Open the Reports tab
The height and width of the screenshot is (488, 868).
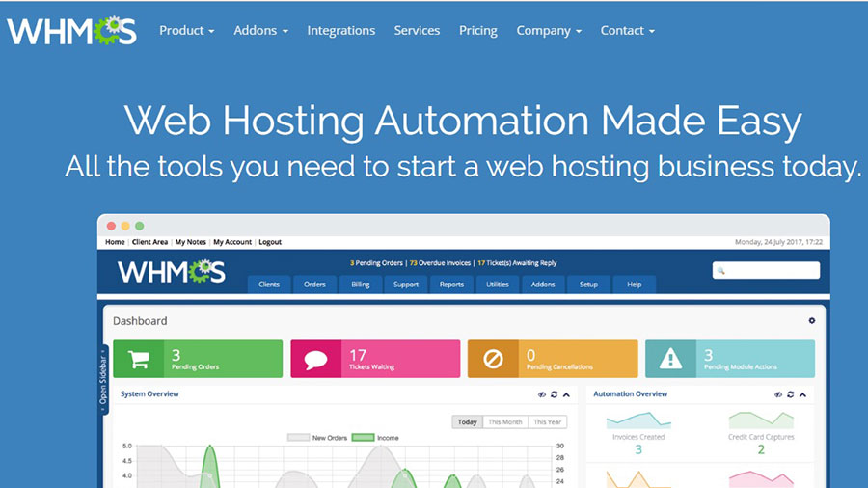(x=451, y=285)
